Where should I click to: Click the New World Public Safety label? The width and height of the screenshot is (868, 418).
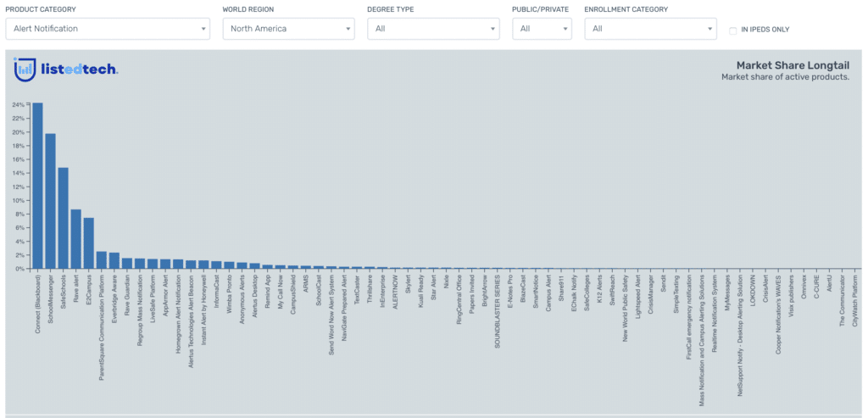coord(625,308)
